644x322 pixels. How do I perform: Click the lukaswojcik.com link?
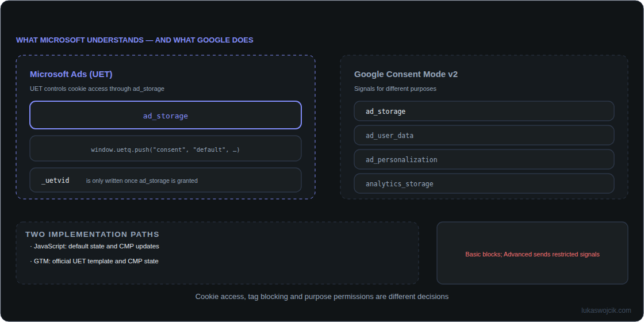[x=606, y=310]
